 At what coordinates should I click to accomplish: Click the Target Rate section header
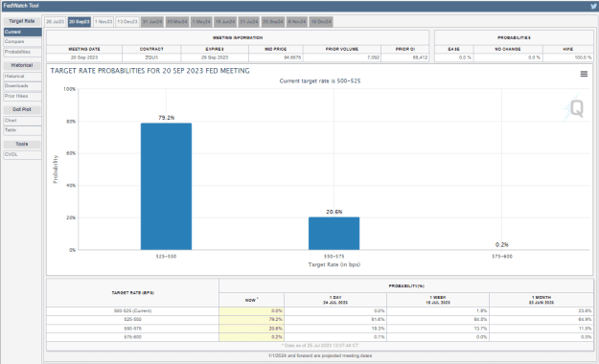pos(22,21)
